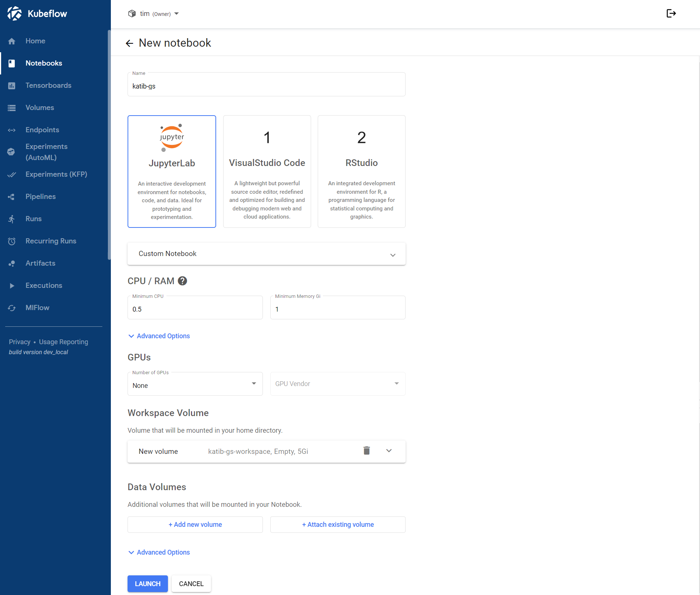This screenshot has height=595, width=700.
Task: Click the Recurring Runs clock icon
Action: (x=12, y=241)
